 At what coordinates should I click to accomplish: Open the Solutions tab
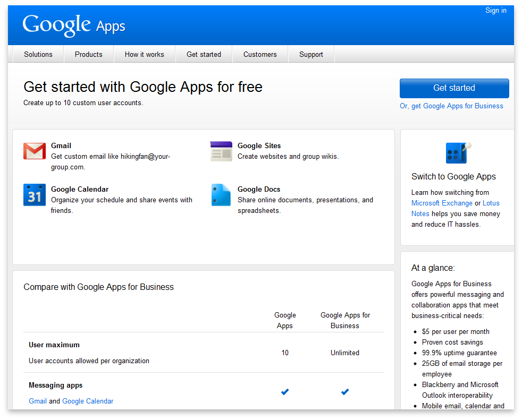[x=38, y=54]
